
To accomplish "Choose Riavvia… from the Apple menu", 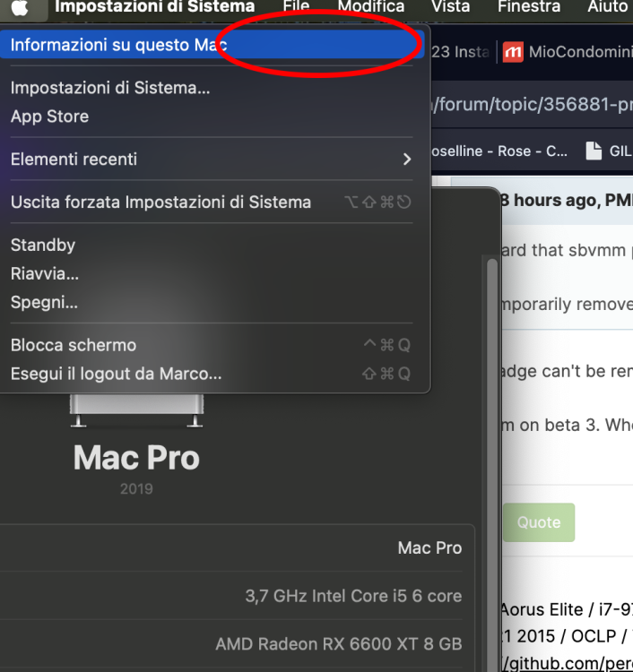I will click(x=212, y=274).
